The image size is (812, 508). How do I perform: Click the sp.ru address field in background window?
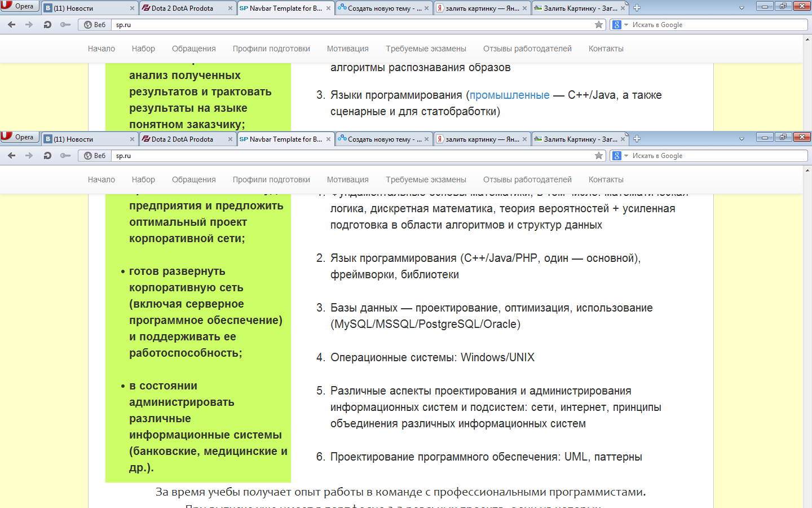(352, 25)
